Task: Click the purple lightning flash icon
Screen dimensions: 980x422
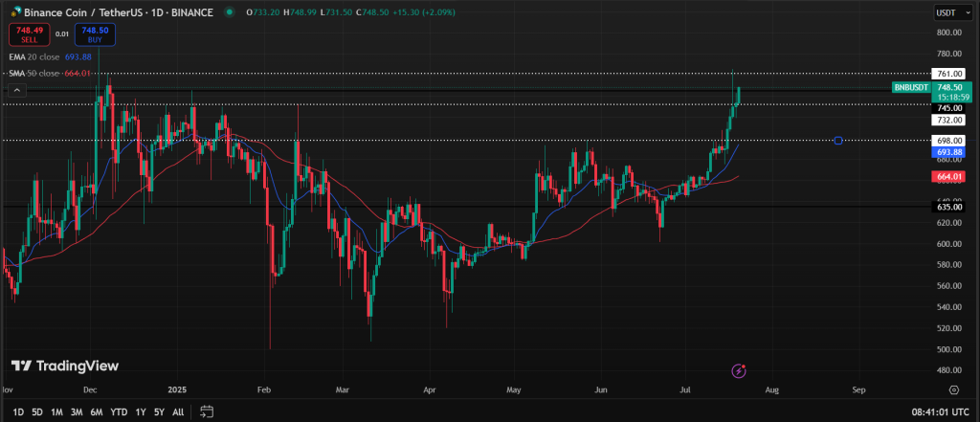Action: coord(739,371)
